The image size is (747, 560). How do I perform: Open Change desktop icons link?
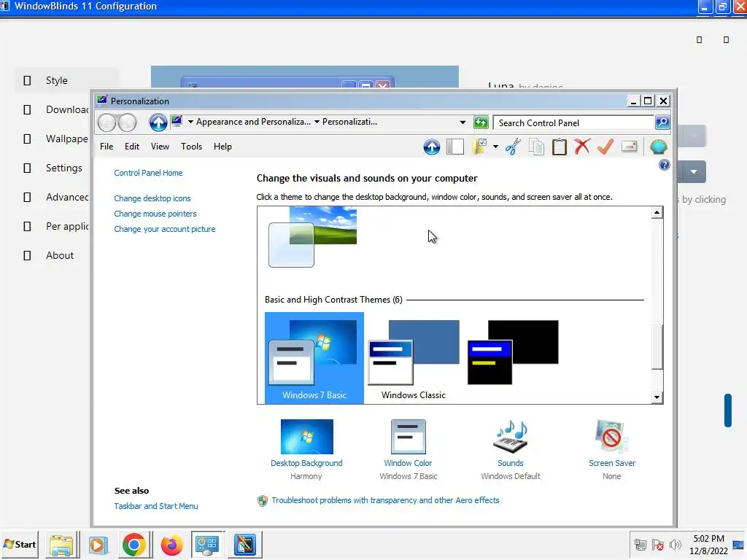point(152,198)
